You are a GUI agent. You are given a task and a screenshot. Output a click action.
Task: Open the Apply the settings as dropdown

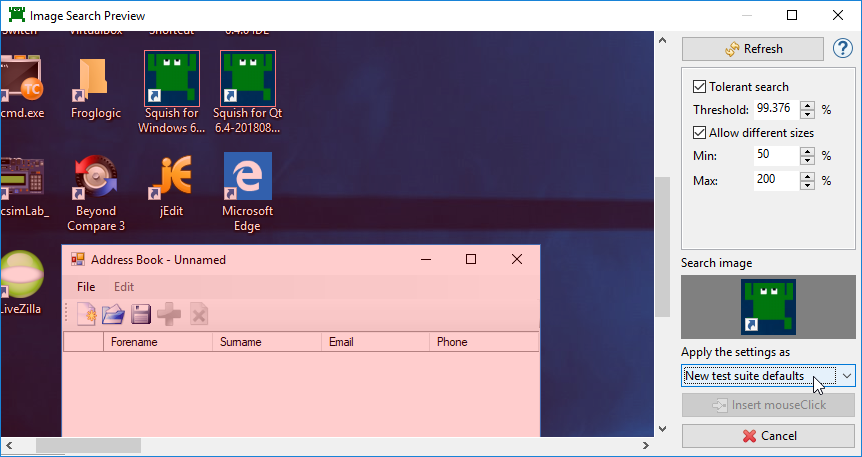coord(768,376)
